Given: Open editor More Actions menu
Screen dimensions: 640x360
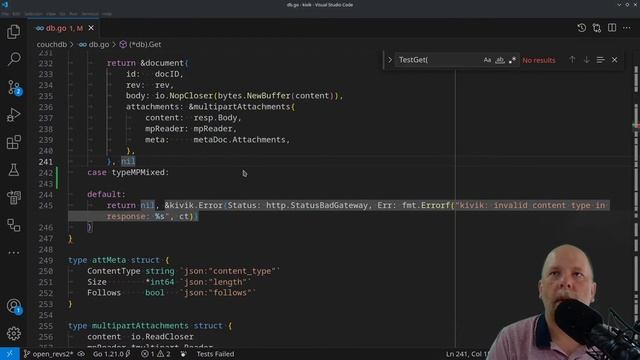Looking at the screenshot, I should pos(627,28).
